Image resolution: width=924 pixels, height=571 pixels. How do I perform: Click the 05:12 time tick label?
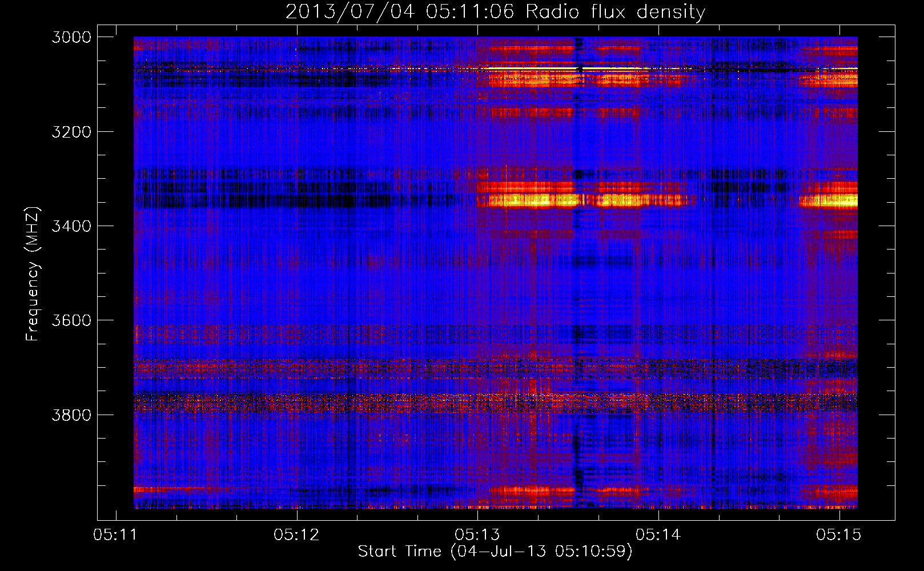pos(297,535)
